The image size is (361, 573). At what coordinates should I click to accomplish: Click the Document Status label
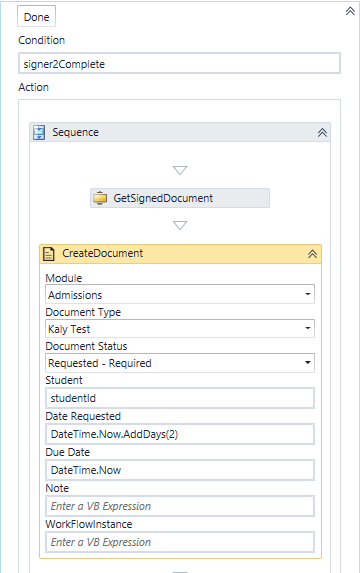(86, 346)
